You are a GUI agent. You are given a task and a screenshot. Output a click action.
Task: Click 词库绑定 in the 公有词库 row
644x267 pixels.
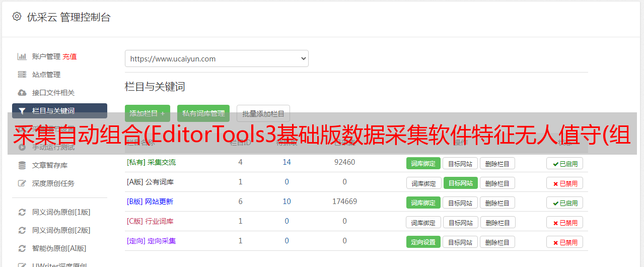pos(423,183)
